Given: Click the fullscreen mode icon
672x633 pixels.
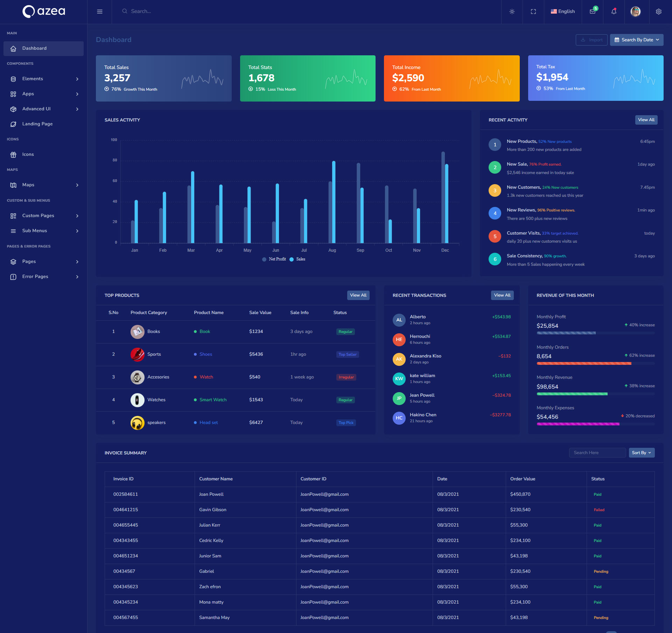Looking at the screenshot, I should [533, 12].
